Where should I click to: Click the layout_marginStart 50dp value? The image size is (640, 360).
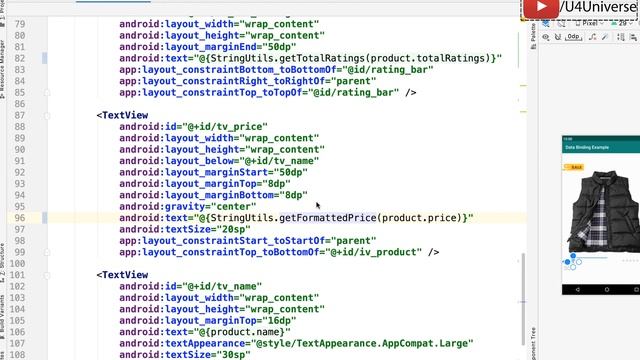coord(291,172)
